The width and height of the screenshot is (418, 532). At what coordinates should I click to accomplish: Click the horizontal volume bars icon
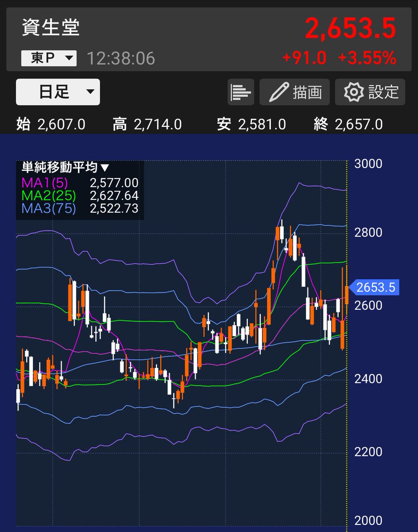[x=241, y=92]
